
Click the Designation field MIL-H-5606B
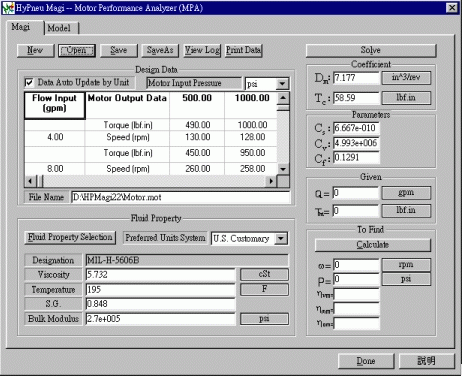point(187,260)
